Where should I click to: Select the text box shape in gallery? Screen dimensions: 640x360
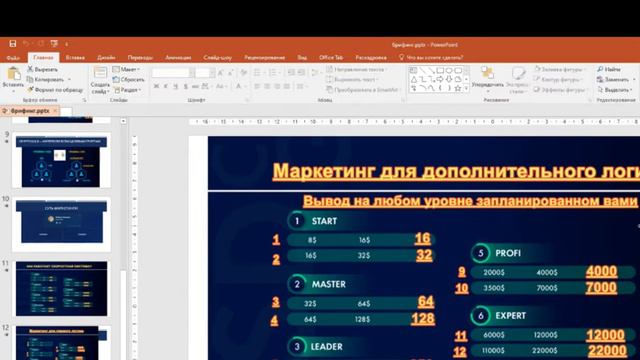(x=413, y=70)
